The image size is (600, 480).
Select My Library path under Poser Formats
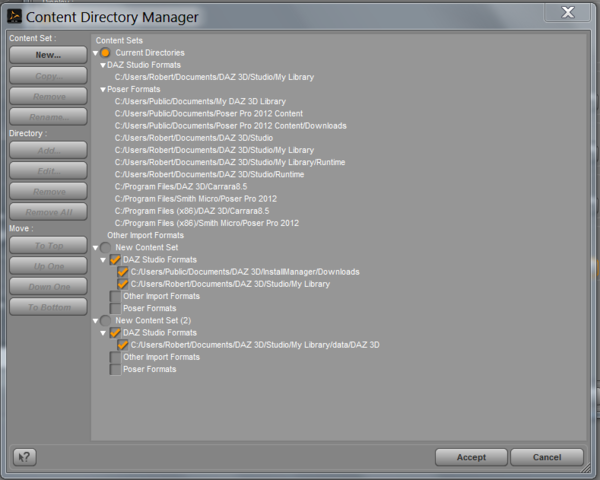point(214,150)
